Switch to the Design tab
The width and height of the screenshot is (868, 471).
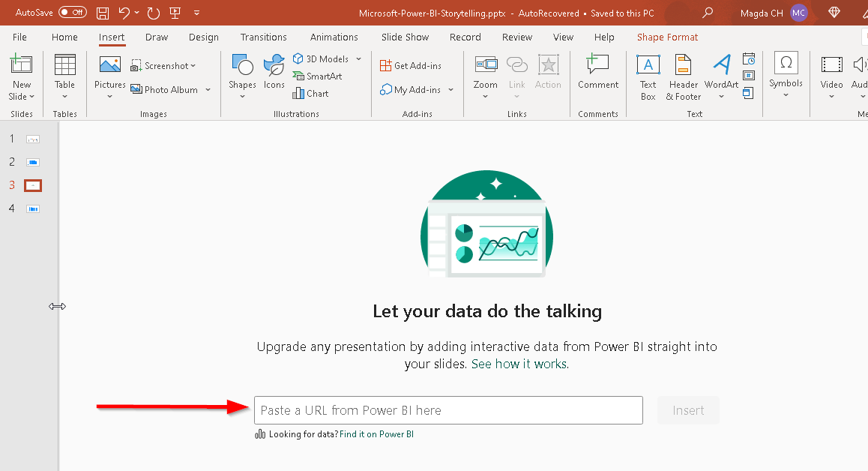[204, 37]
